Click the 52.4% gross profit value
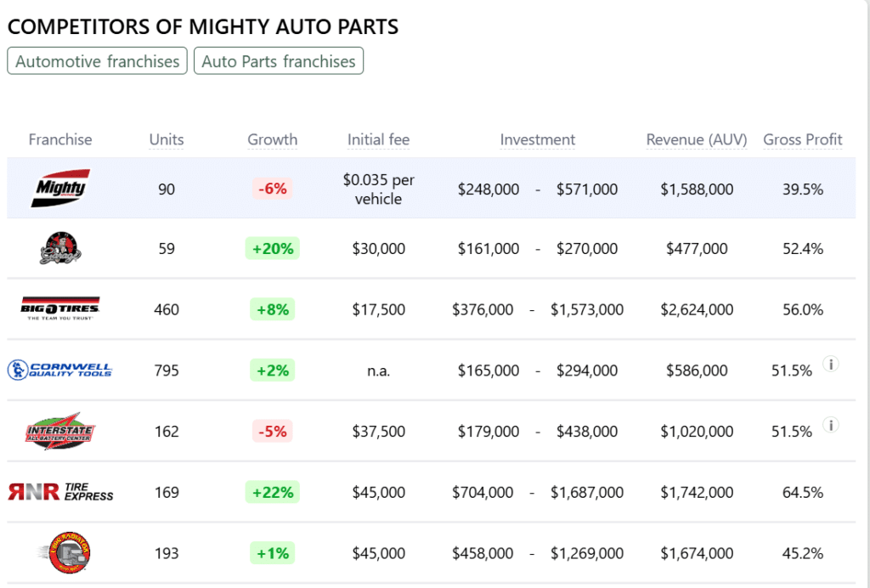 (x=802, y=248)
